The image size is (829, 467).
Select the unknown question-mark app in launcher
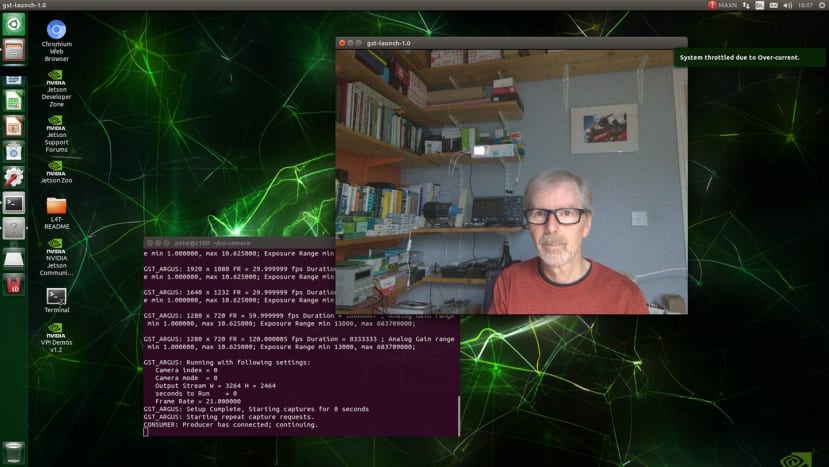(14, 228)
